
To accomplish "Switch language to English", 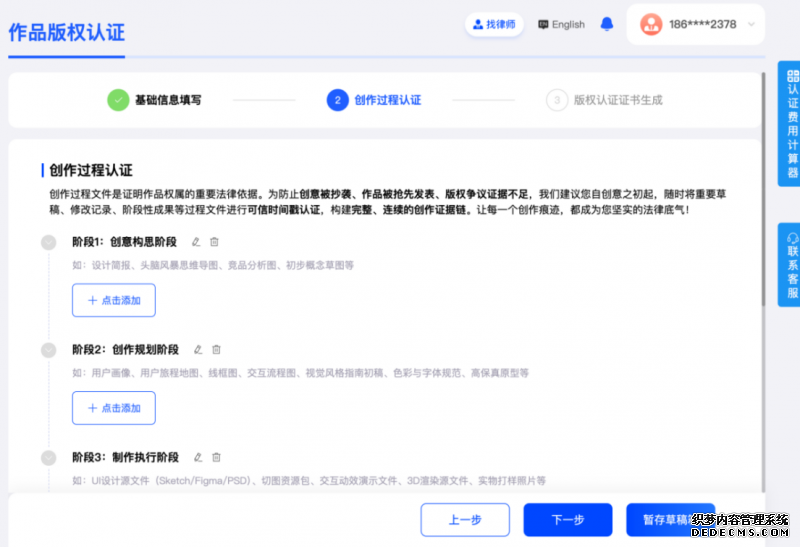I will coord(561,24).
